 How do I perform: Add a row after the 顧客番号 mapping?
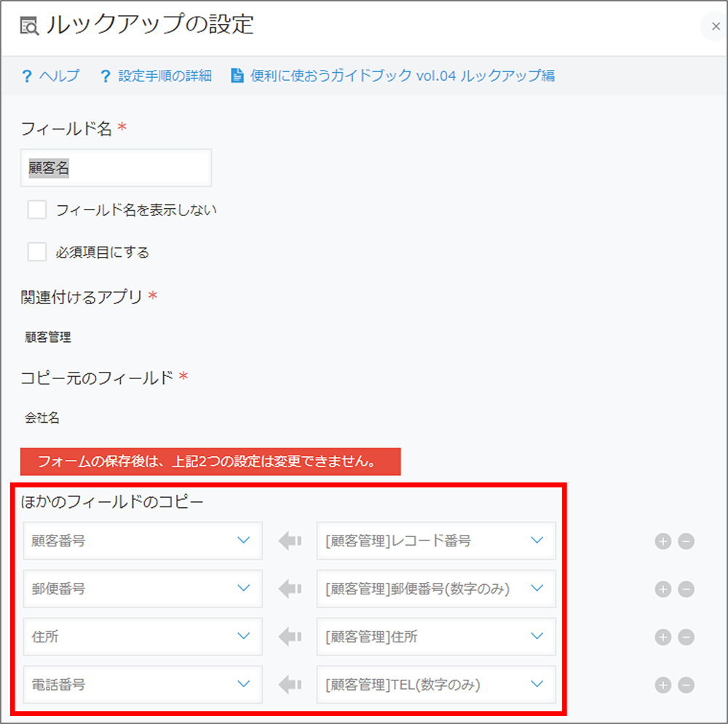pyautogui.click(x=662, y=541)
